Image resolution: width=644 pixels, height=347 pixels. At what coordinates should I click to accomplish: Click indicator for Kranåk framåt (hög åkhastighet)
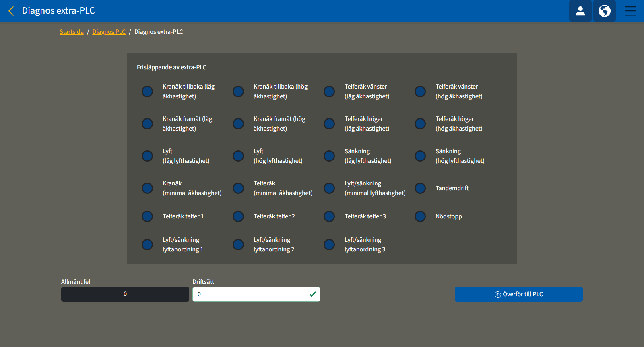click(238, 124)
